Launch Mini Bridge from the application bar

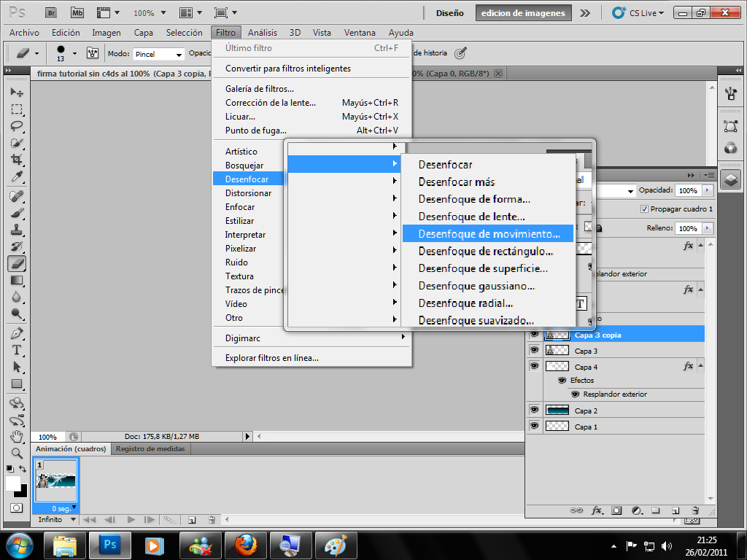click(x=77, y=13)
